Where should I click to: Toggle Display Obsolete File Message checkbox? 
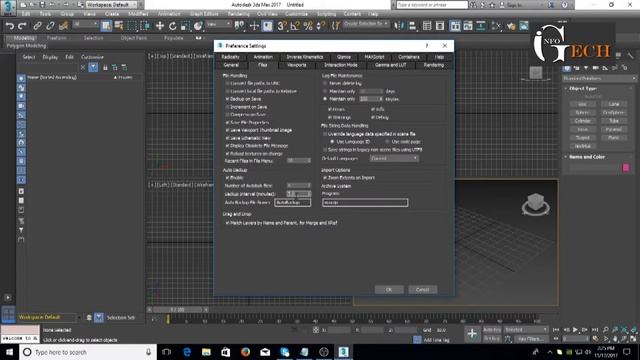227,146
